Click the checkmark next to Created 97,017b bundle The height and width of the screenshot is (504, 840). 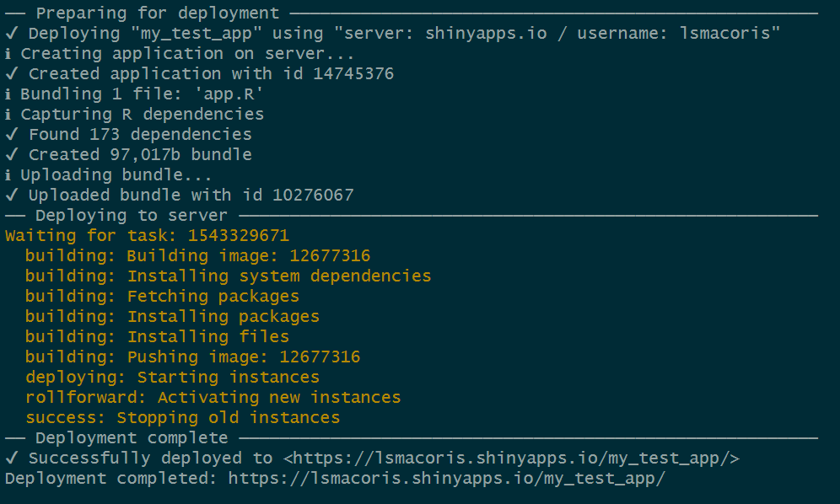(x=11, y=155)
